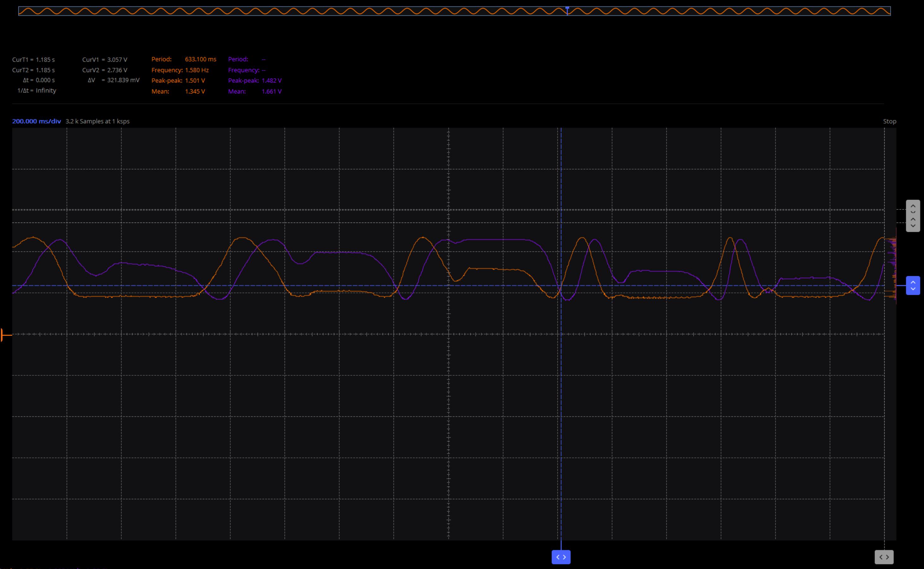Click the orange Frequency 1.580 Hz measurement

tap(180, 70)
